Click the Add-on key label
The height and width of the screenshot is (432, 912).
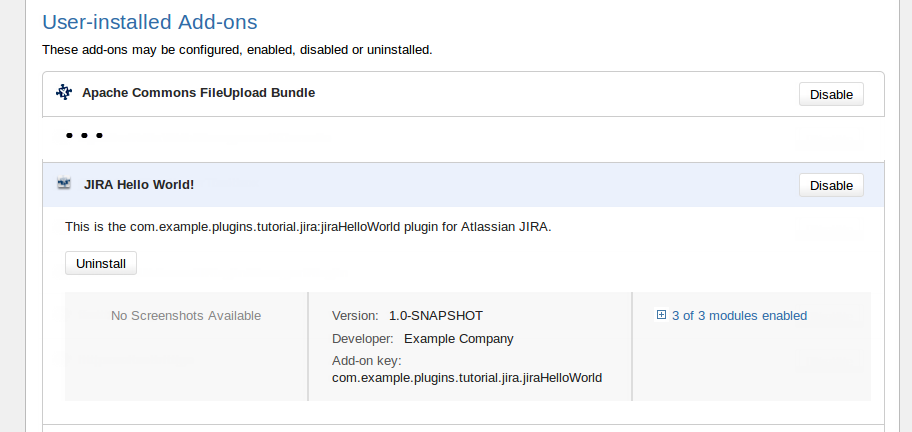367,360
